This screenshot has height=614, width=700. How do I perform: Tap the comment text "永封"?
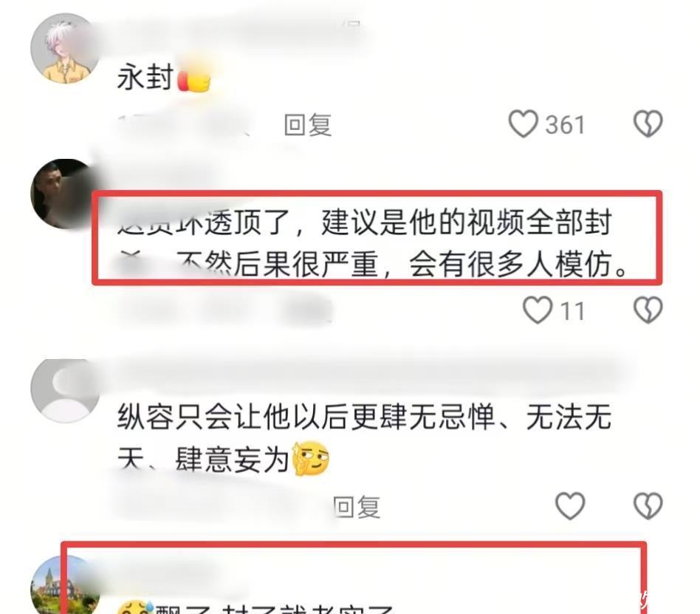pyautogui.click(x=145, y=77)
